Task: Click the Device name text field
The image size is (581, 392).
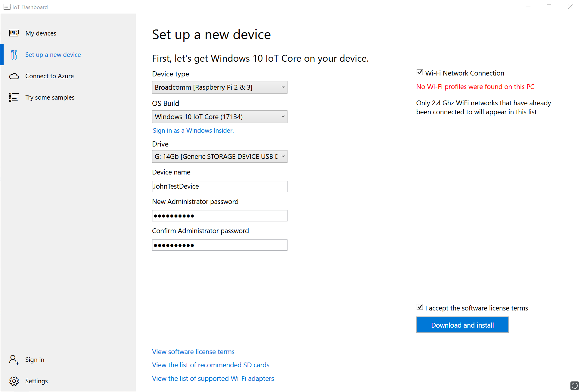Action: (x=219, y=187)
